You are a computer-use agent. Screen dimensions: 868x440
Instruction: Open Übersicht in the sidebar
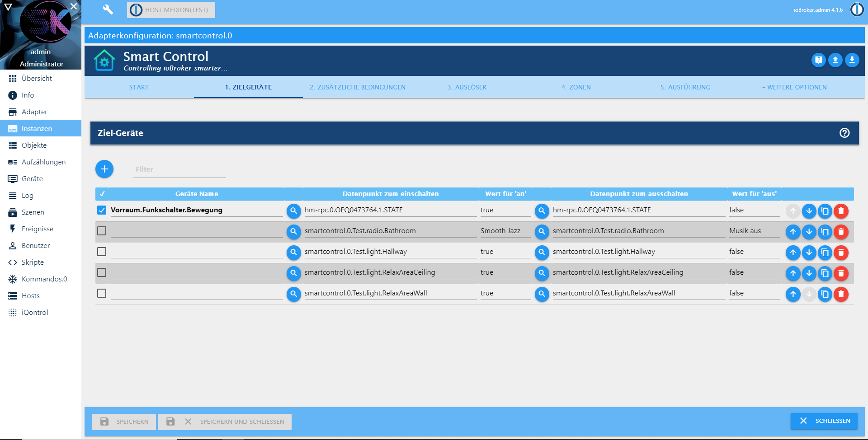(x=41, y=78)
